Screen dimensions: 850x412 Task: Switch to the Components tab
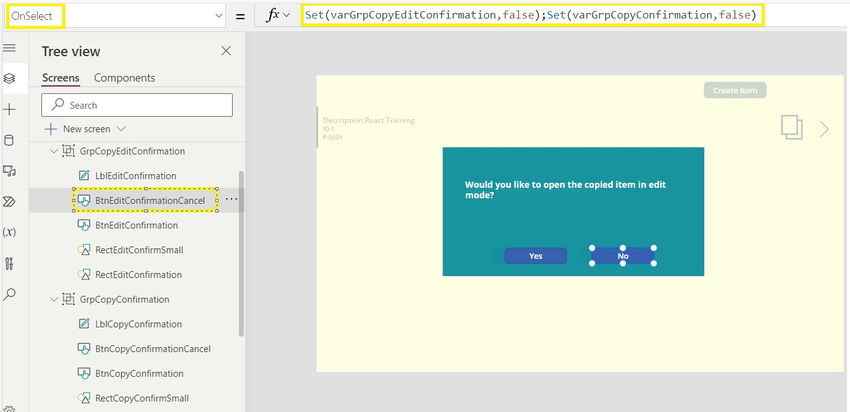pos(124,78)
